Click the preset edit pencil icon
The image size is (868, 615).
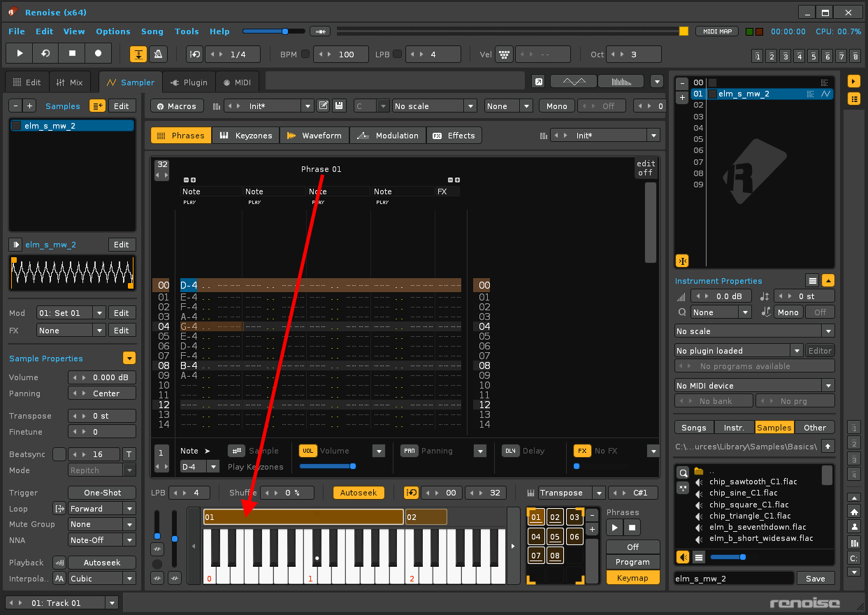coord(323,106)
